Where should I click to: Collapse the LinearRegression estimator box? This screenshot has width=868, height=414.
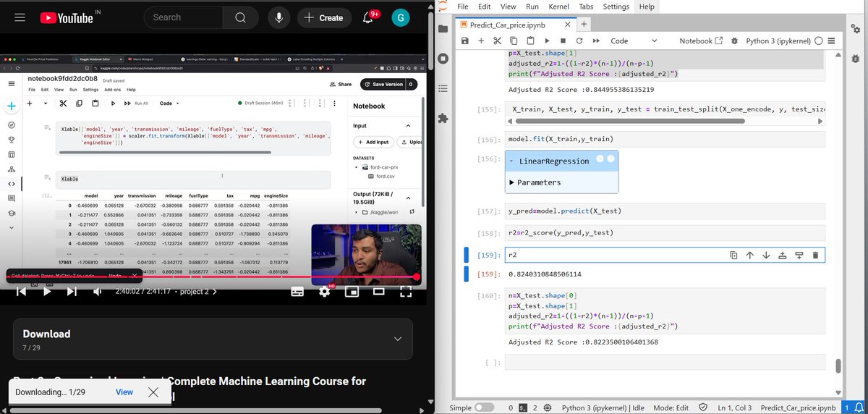tap(513, 161)
